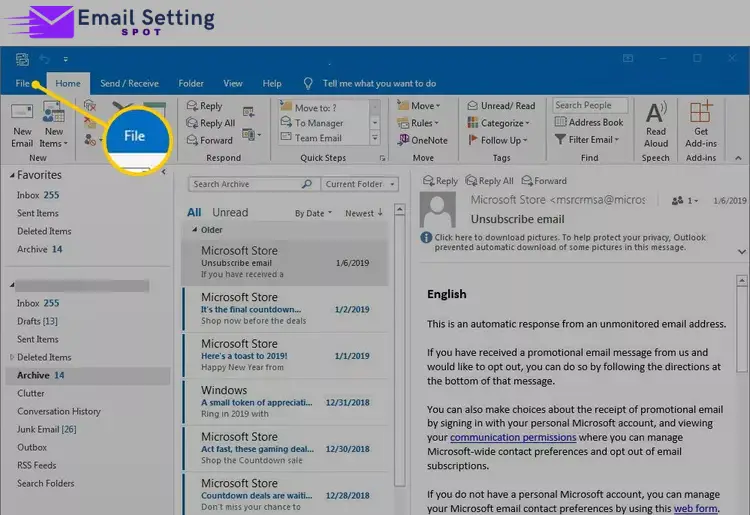Collapse the Older message group
Image resolution: width=750 pixels, height=515 pixels.
click(194, 230)
